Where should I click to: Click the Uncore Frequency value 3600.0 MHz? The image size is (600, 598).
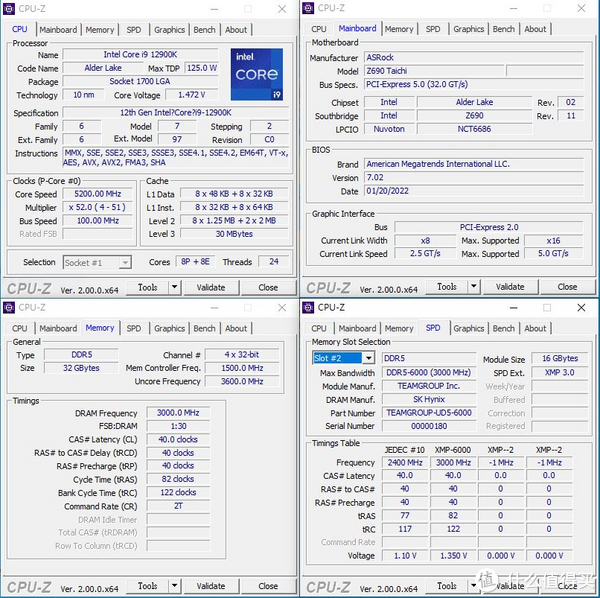(242, 381)
